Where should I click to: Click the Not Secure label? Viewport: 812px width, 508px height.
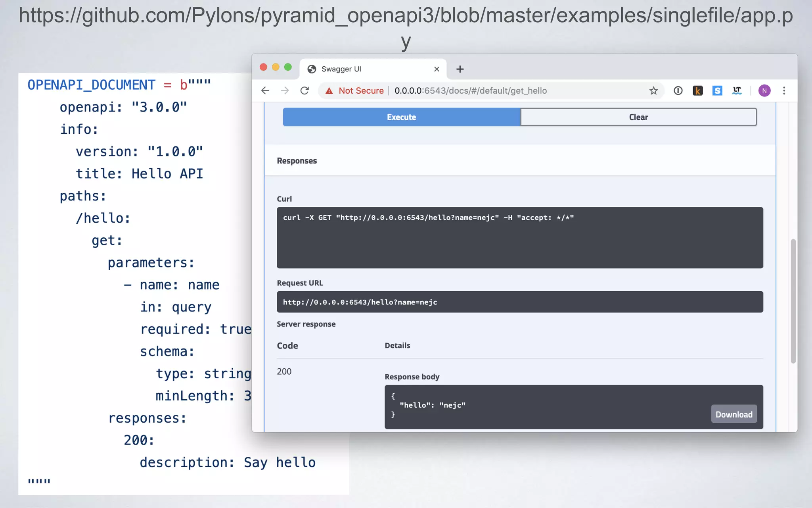point(361,91)
